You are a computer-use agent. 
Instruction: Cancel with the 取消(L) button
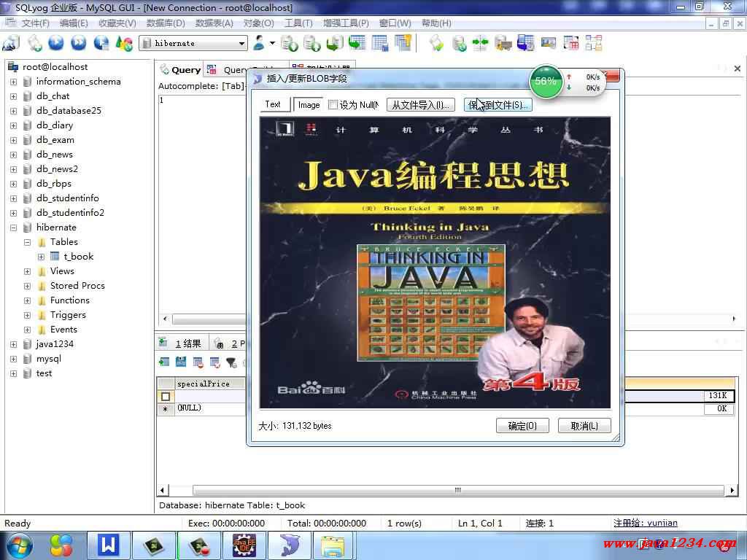click(584, 426)
